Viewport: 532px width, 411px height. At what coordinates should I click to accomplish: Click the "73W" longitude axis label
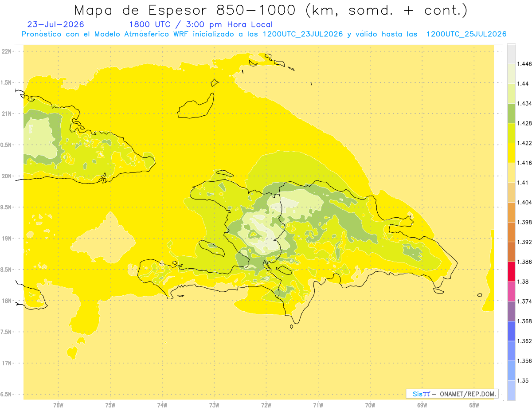[x=214, y=405]
